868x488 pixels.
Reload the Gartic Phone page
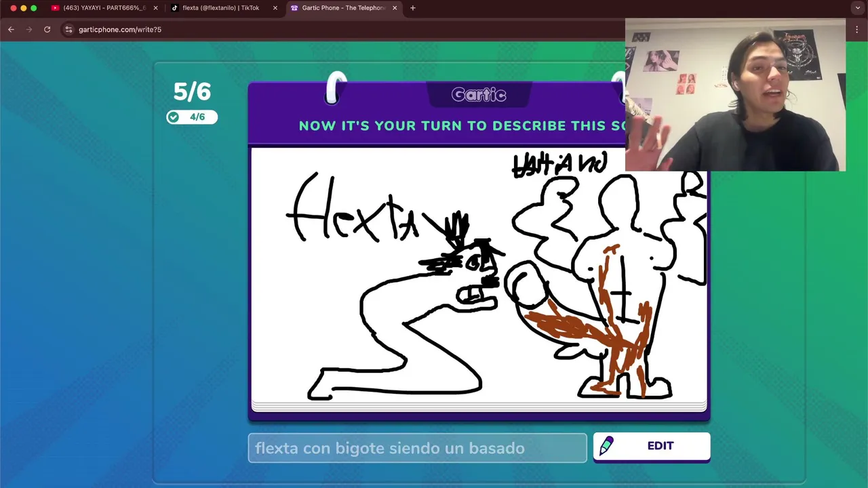47,29
